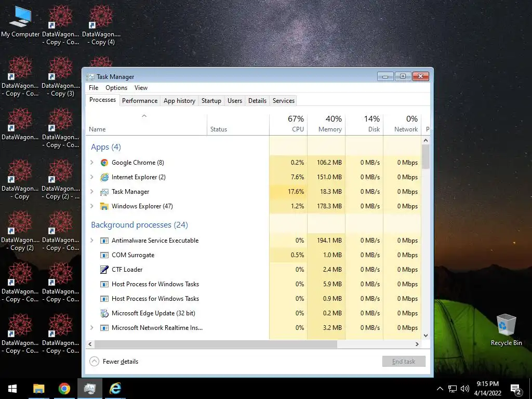
Task: Click the vertical scrollbar down arrow
Action: coord(426,336)
